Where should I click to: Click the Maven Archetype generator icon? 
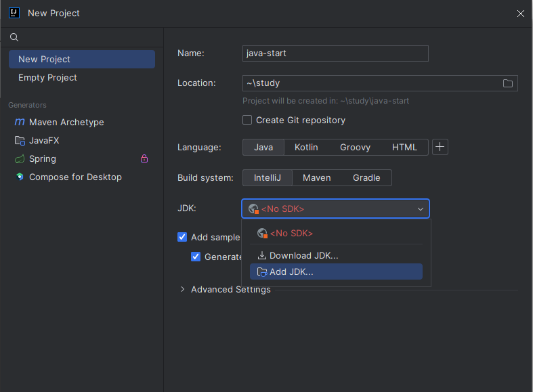(x=19, y=123)
